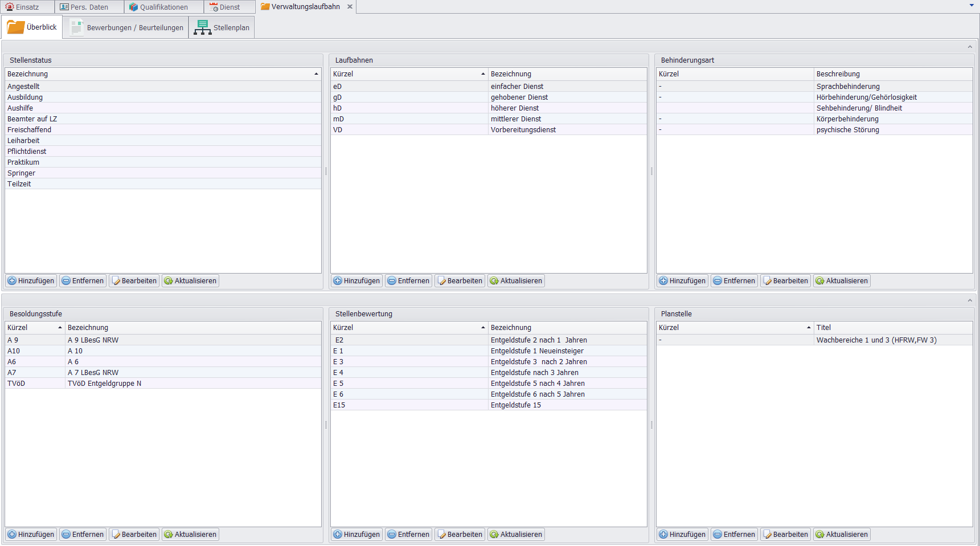Collapse the upper panel group chevron
980x546 pixels.
coord(970,47)
